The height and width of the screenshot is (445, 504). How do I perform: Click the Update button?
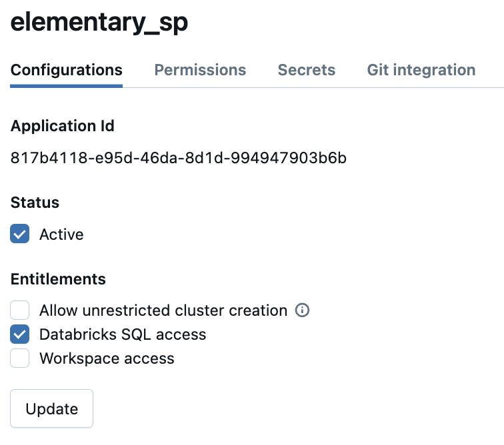click(x=52, y=408)
